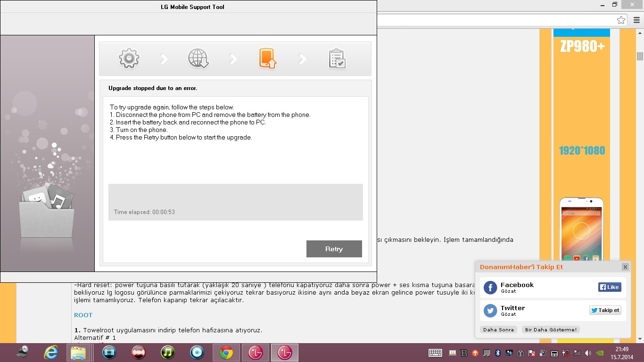Click the Twitter Takip et button

click(605, 310)
